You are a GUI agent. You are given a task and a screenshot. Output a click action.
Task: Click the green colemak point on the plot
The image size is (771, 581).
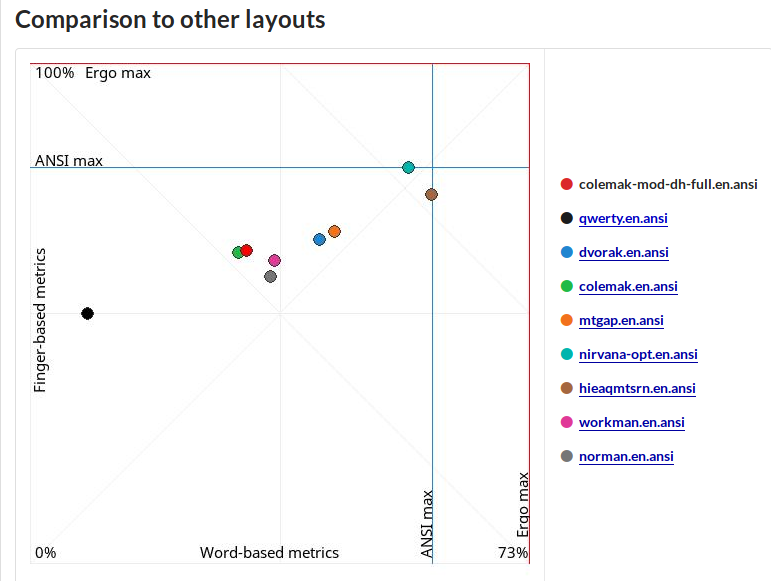click(238, 253)
